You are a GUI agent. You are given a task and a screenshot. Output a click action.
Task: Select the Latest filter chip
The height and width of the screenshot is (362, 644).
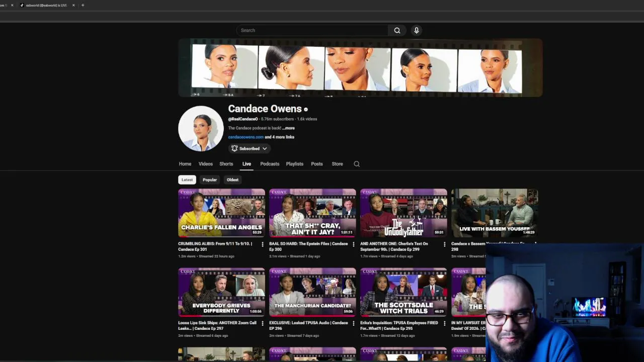(x=187, y=179)
